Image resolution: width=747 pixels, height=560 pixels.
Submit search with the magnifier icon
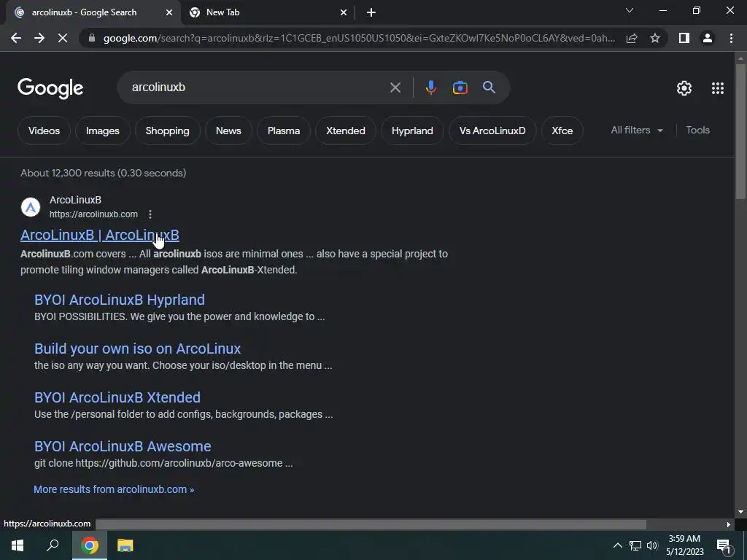click(489, 87)
